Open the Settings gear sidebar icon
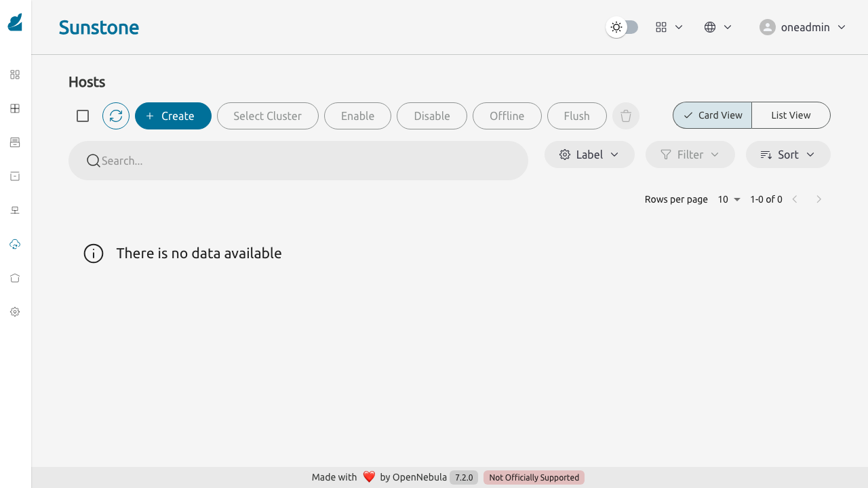Viewport: 868px width, 488px height. click(15, 312)
